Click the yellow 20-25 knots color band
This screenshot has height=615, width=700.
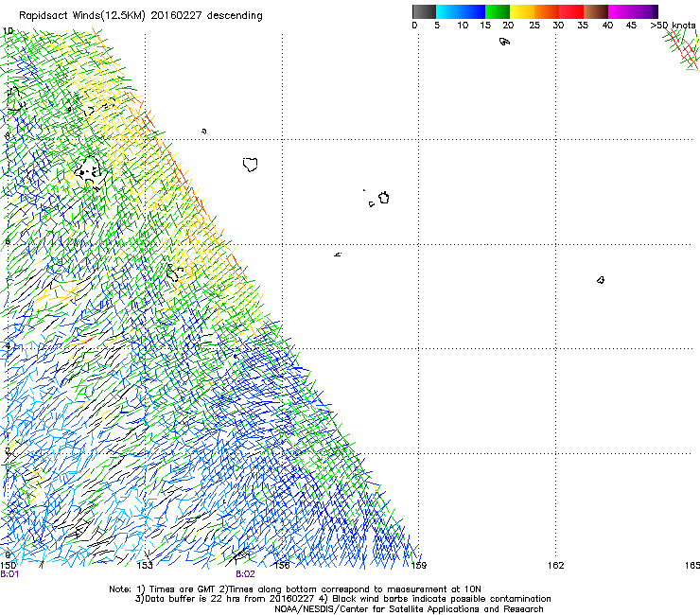pyautogui.click(x=522, y=11)
